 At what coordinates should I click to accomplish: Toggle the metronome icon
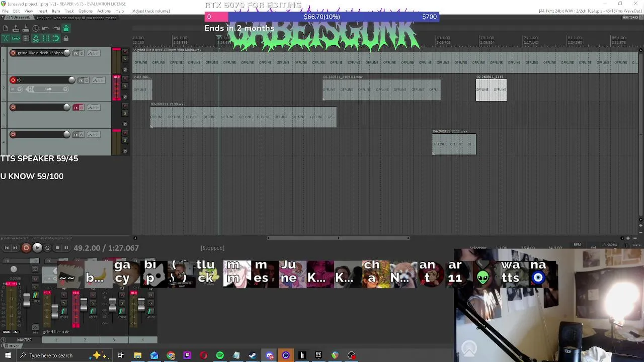point(66,29)
